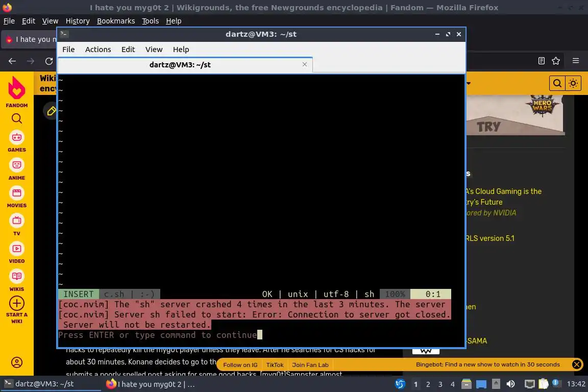
Task: Open the volume speaker tray icon
Action: click(510, 384)
